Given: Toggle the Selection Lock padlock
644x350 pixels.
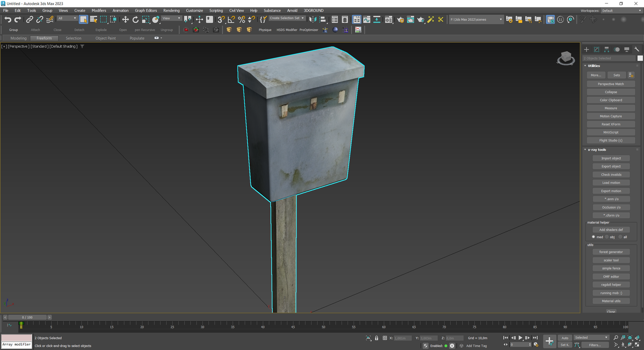Looking at the screenshot, I should (x=376, y=338).
